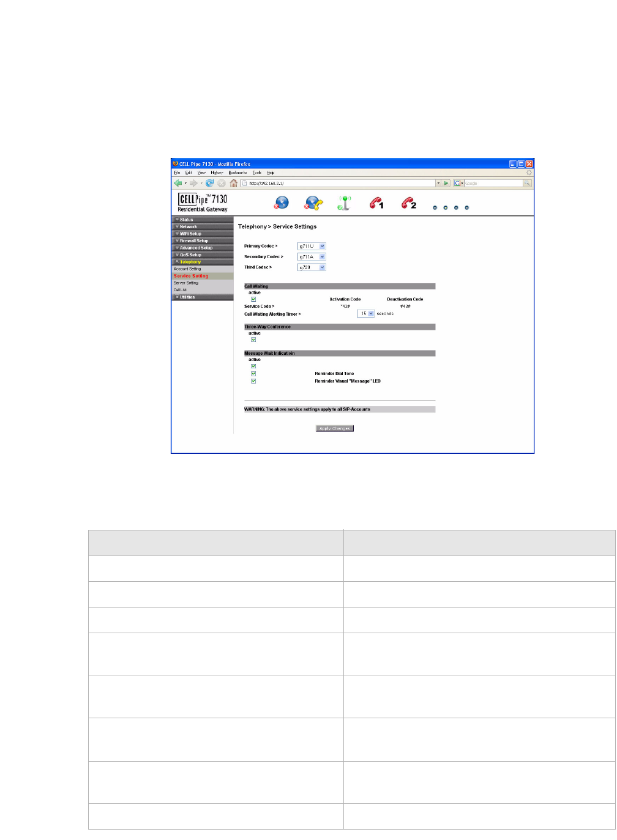Image resolution: width=617 pixels, height=840 pixels.
Task: Click the CELLPipe 7130 logo
Action: coord(203,203)
